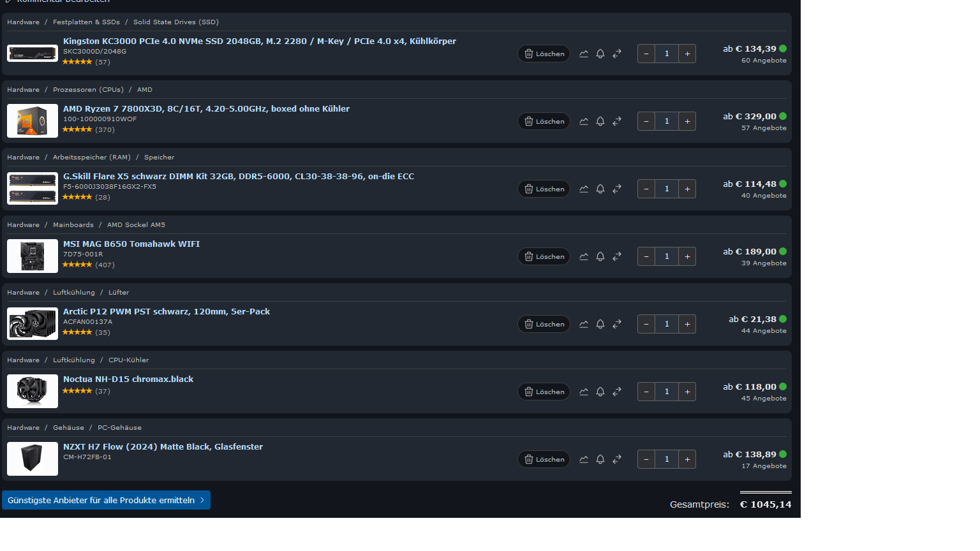Click the swap arrows icon for G.Skill Flare X5
Viewport: 980px width, 551px height.
[617, 189]
